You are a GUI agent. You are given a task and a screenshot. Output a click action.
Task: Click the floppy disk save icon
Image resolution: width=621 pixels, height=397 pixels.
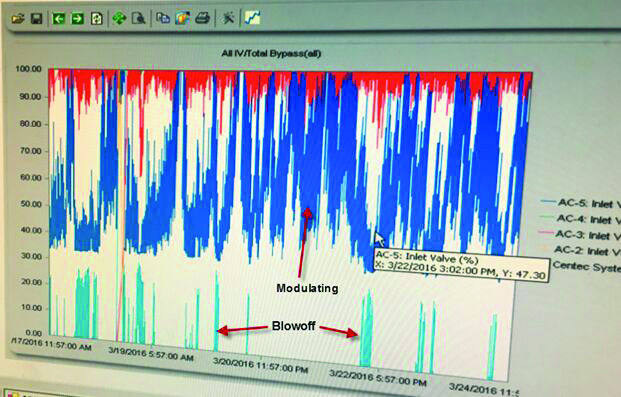pyautogui.click(x=37, y=18)
